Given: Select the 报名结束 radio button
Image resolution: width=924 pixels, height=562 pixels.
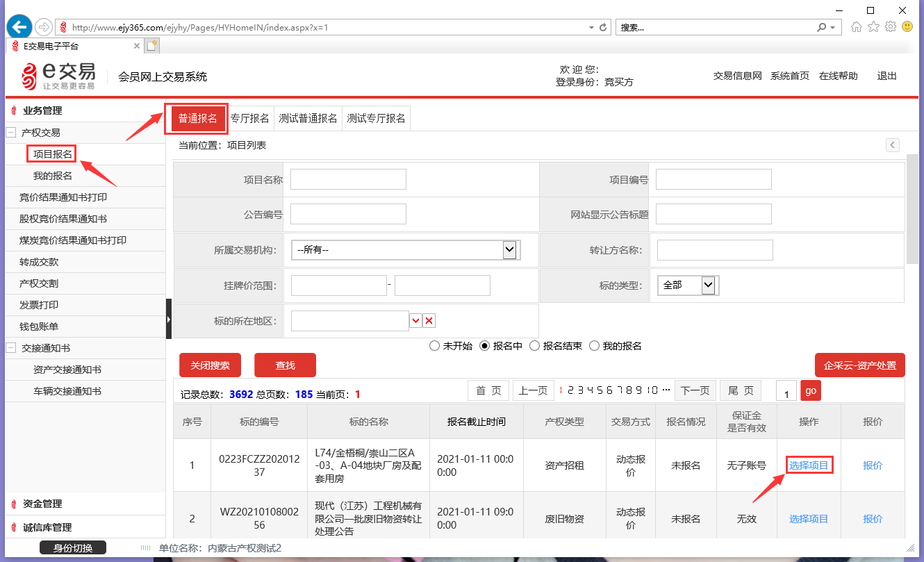Looking at the screenshot, I should (x=535, y=346).
